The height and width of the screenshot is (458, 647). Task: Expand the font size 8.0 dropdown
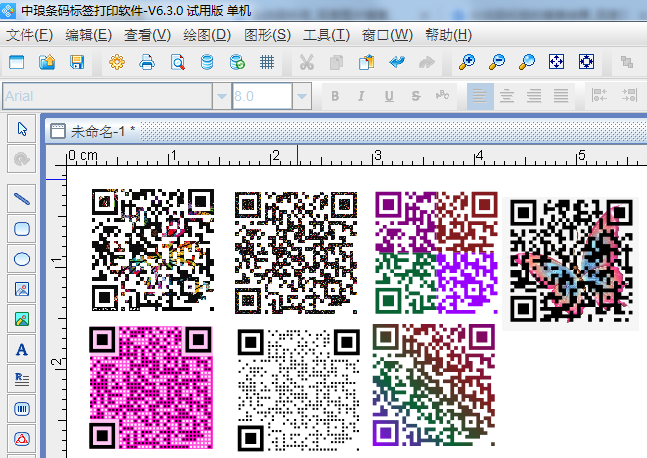301,96
